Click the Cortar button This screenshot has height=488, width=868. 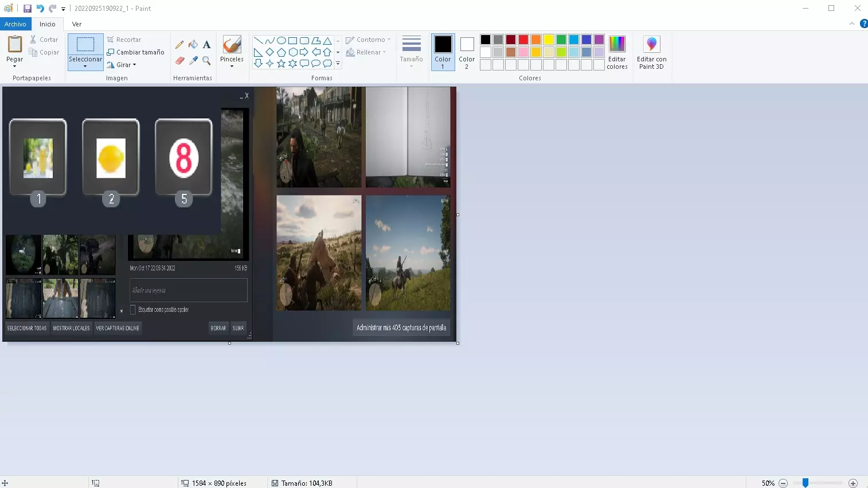pos(44,40)
